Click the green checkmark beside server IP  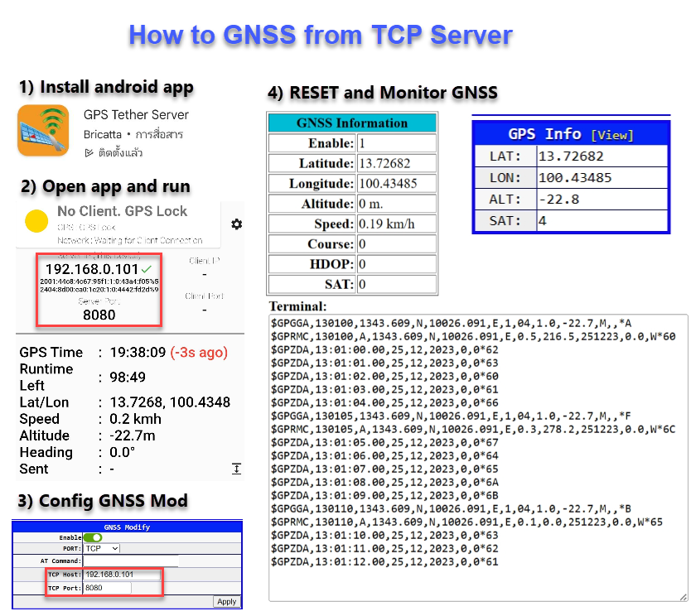[146, 270]
